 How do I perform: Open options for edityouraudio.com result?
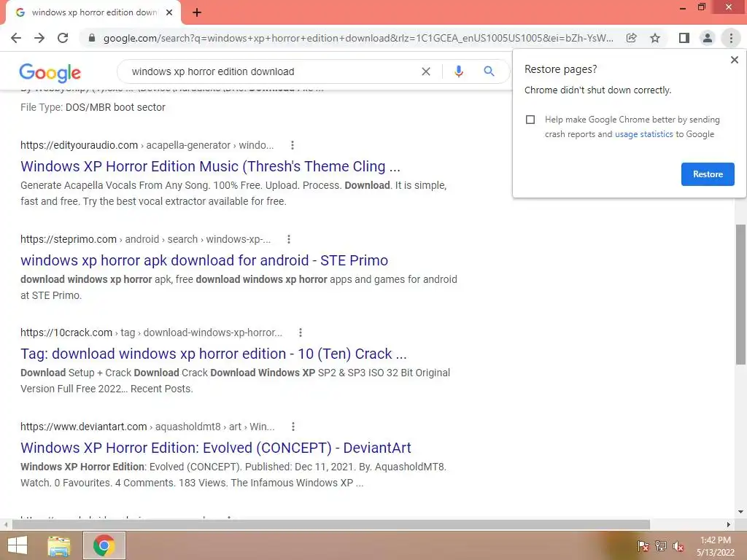[x=293, y=145]
